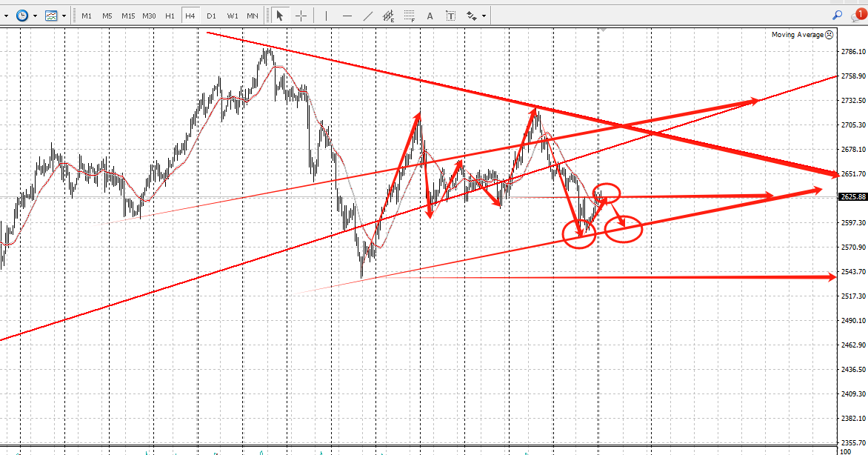
Task: Click the 2705.30 price scale value
Action: click(x=853, y=124)
